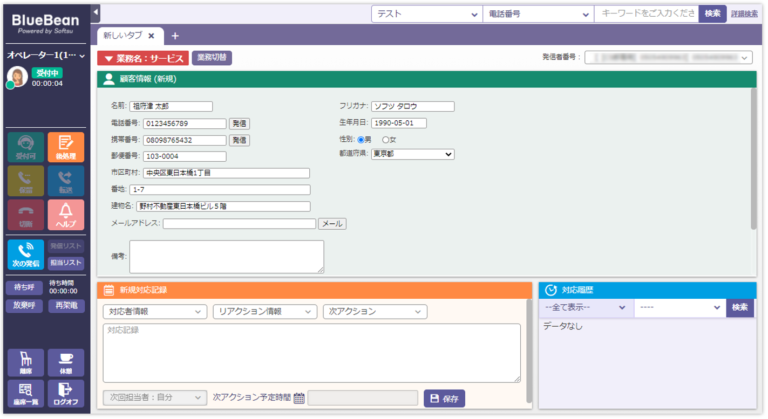The width and height of the screenshot is (768, 419).
Task: Open calendar icon for 次アクション予定時間
Action: point(299,398)
